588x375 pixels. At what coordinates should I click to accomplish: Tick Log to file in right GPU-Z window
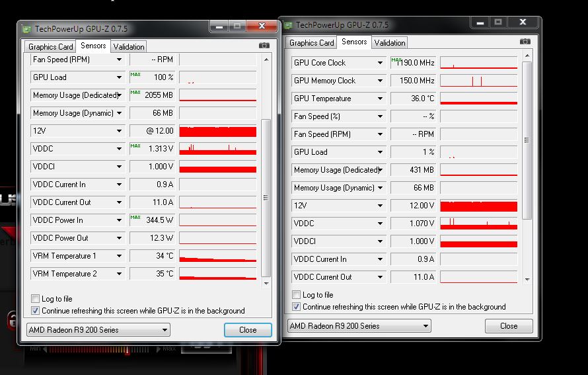click(x=296, y=295)
